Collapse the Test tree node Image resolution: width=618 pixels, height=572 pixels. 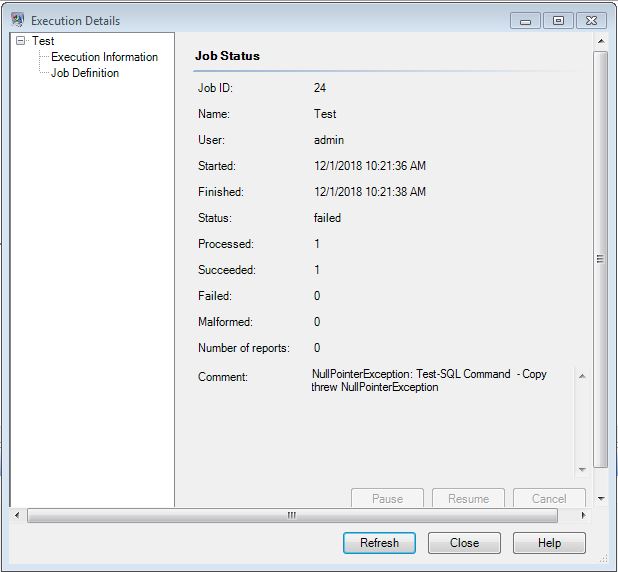point(20,41)
